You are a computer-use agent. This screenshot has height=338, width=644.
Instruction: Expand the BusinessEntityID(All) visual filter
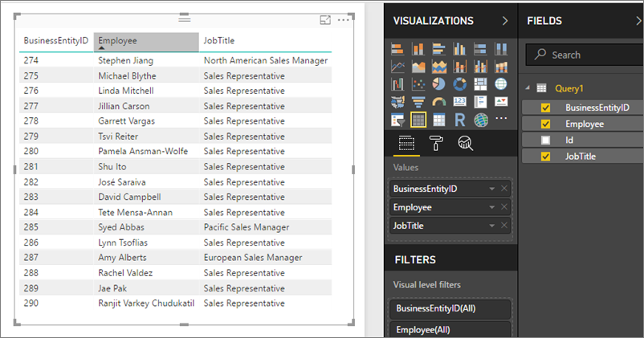[x=450, y=308]
